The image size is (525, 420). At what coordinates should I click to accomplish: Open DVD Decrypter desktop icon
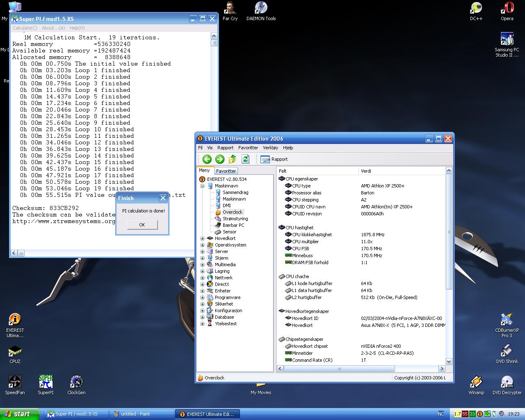[x=507, y=385]
